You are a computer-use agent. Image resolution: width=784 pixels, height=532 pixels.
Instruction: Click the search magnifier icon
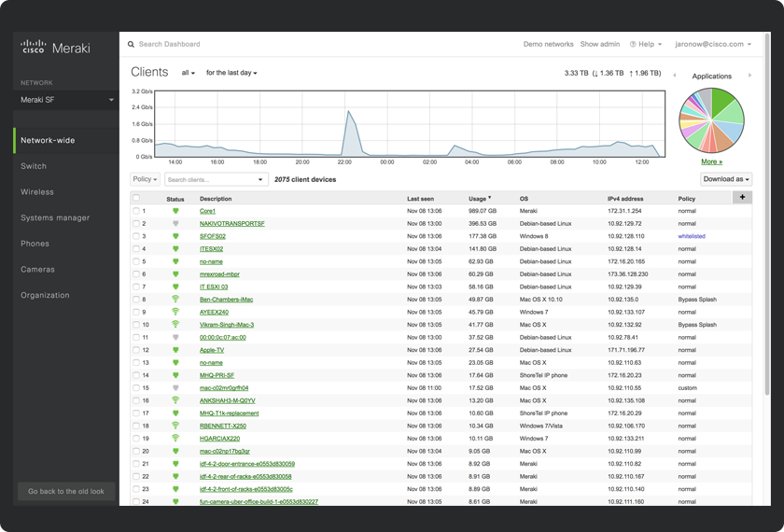pyautogui.click(x=131, y=45)
